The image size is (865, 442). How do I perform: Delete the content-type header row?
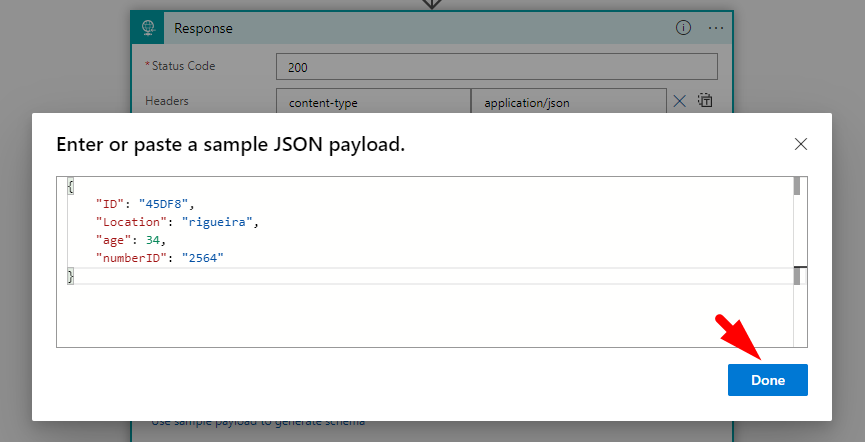[679, 101]
